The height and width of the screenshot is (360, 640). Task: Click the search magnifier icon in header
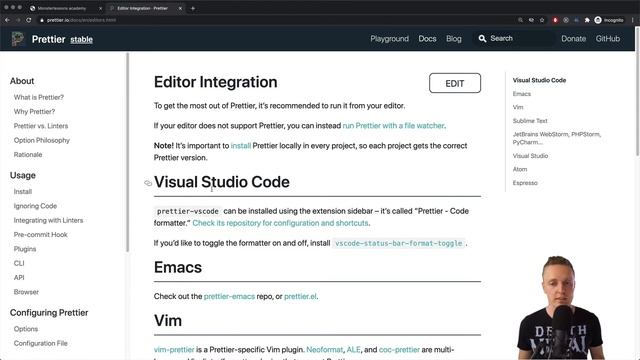click(x=482, y=38)
